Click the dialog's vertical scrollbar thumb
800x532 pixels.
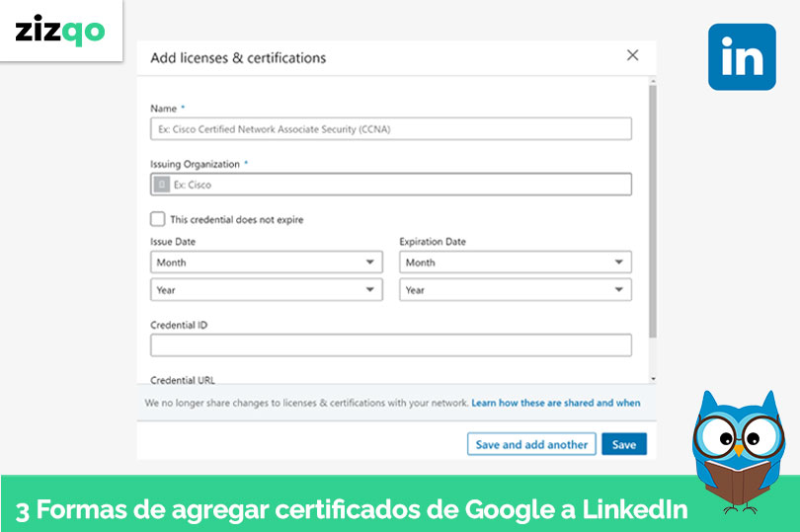point(653,211)
